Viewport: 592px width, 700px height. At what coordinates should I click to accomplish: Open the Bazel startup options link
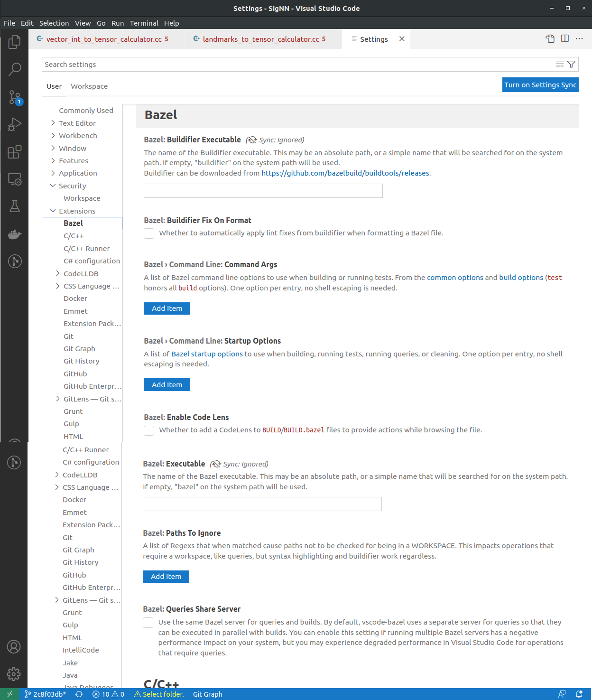(207, 354)
